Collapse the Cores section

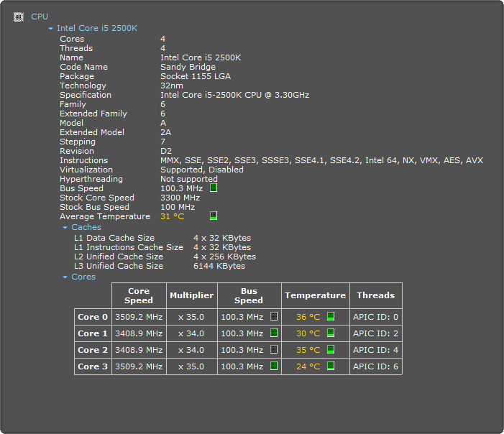[65, 277]
